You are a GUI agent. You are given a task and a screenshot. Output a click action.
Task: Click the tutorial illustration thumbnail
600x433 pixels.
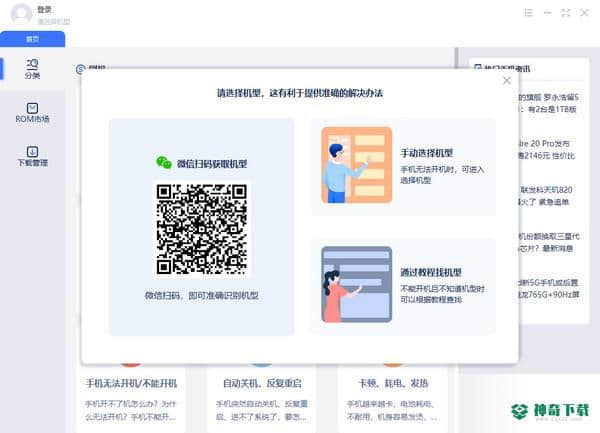pos(357,284)
